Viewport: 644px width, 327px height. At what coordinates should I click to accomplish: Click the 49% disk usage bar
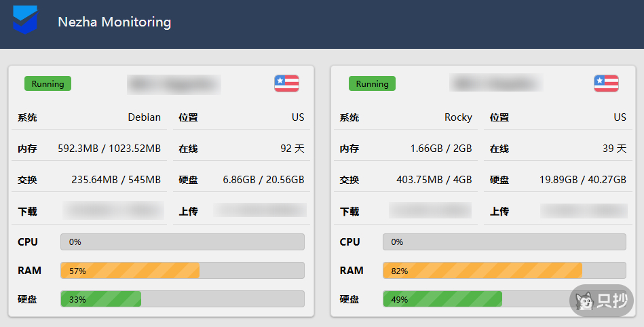tap(504, 299)
